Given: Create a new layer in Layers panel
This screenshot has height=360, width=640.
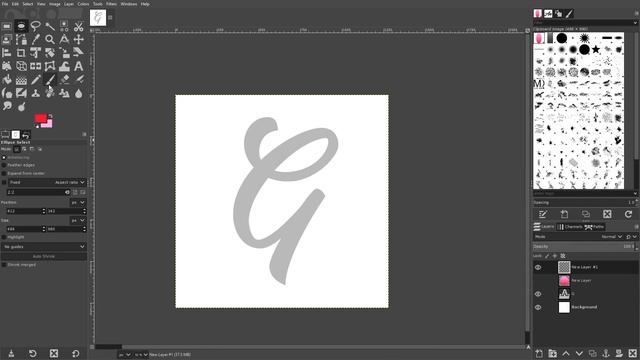Looking at the screenshot, I should coord(539,353).
